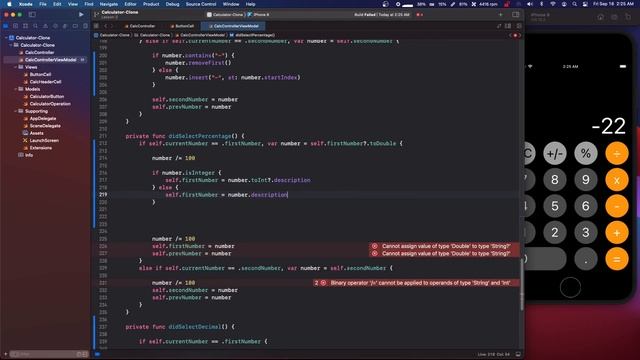
Task: Tap the plus/minus key in simulator
Action: [555, 153]
